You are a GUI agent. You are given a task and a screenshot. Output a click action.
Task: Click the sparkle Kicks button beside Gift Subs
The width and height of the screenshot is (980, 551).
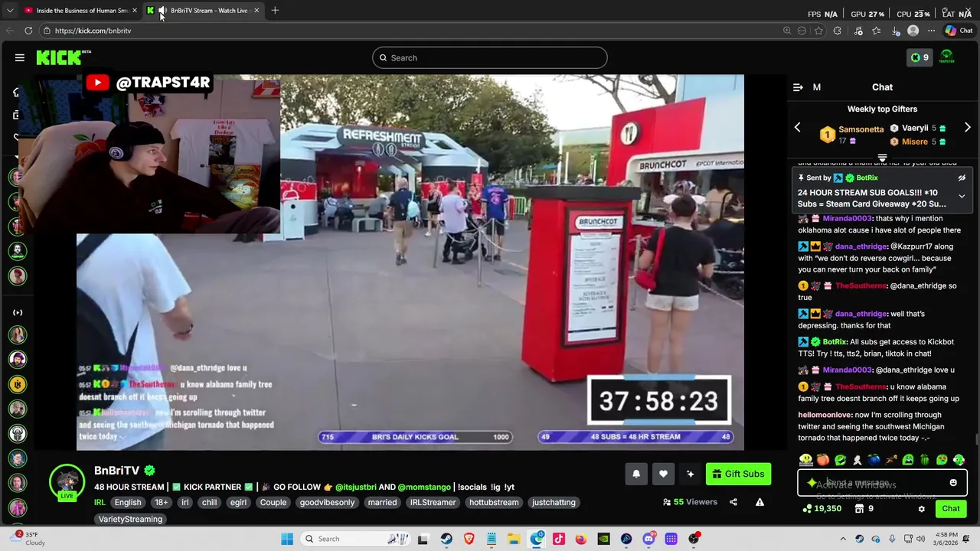tap(690, 474)
